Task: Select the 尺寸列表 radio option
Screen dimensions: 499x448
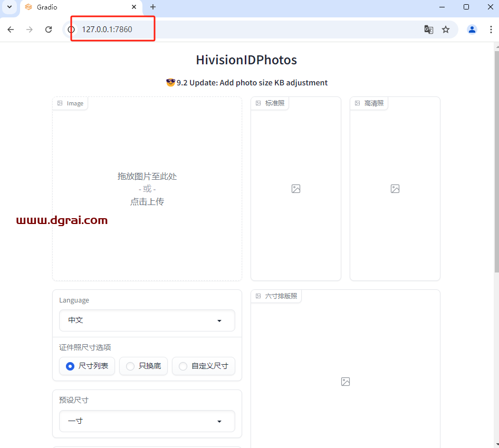Action: [x=87, y=366]
